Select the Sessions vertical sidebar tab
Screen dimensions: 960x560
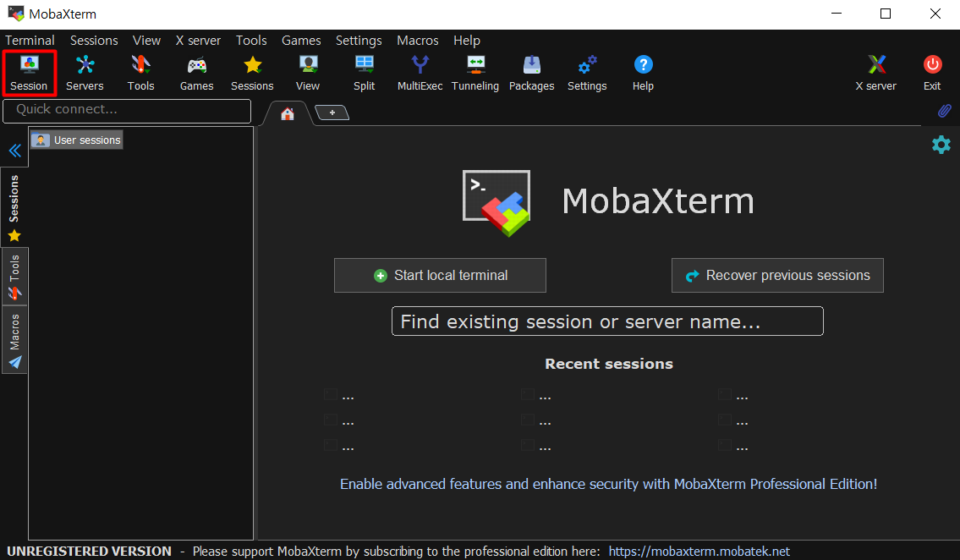pyautogui.click(x=14, y=207)
